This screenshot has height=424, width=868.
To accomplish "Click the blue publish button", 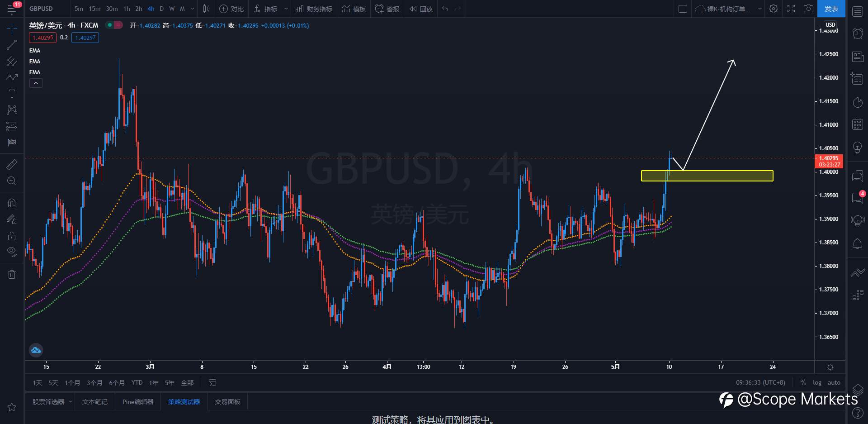I will pos(831,9).
